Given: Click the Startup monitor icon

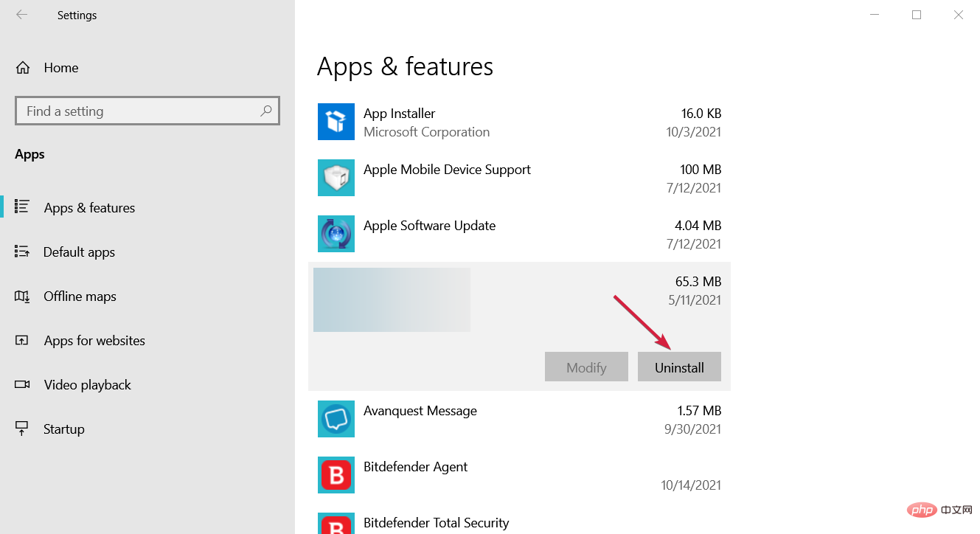Looking at the screenshot, I should point(22,429).
